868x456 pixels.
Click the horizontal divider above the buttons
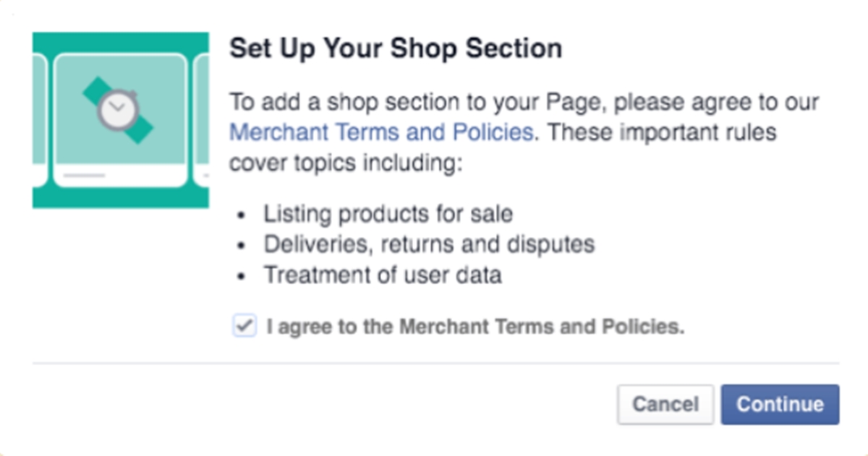click(435, 363)
